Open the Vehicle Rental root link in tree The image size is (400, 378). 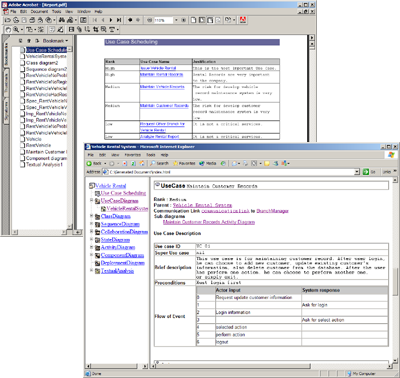(x=111, y=186)
